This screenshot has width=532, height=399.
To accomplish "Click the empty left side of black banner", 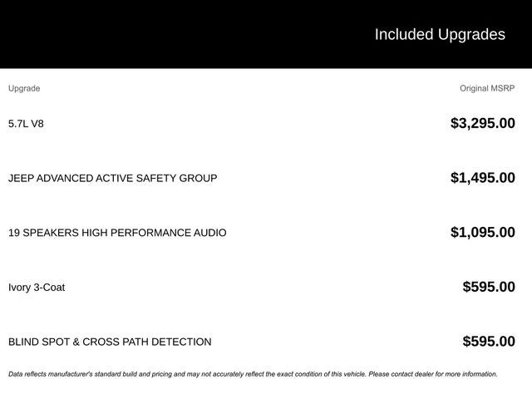I will [125, 35].
